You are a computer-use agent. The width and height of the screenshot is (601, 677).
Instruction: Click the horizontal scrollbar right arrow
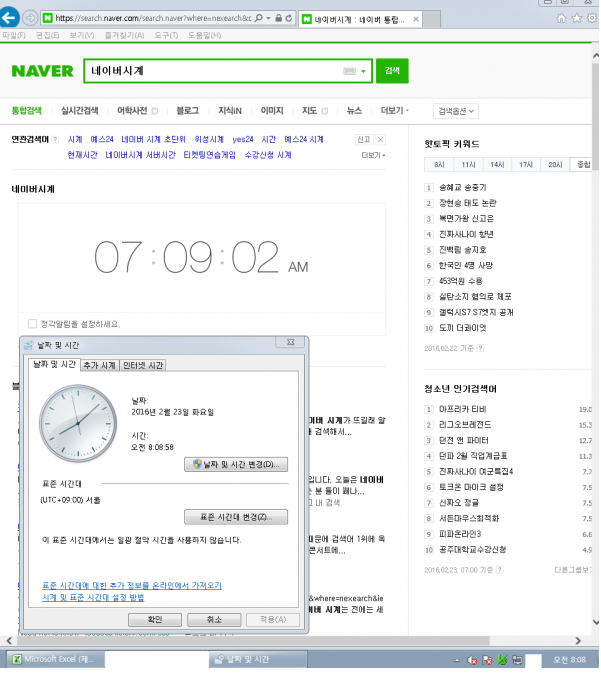578,641
